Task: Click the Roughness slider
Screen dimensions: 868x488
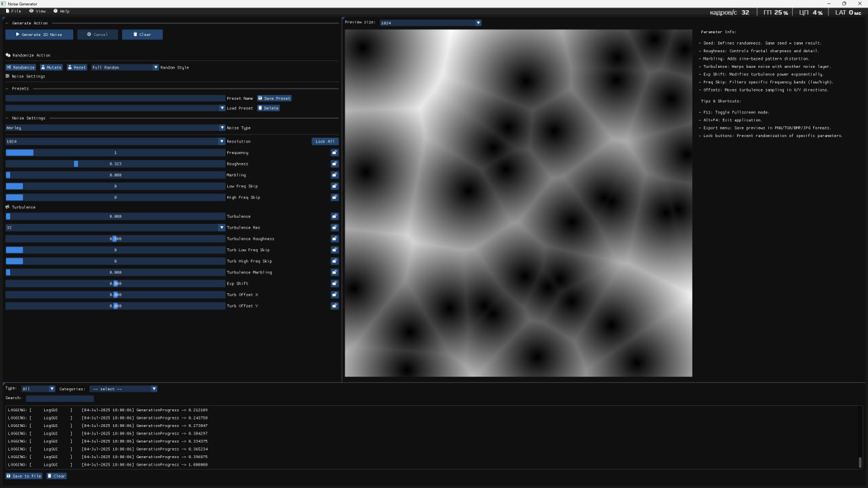Action: [x=115, y=164]
